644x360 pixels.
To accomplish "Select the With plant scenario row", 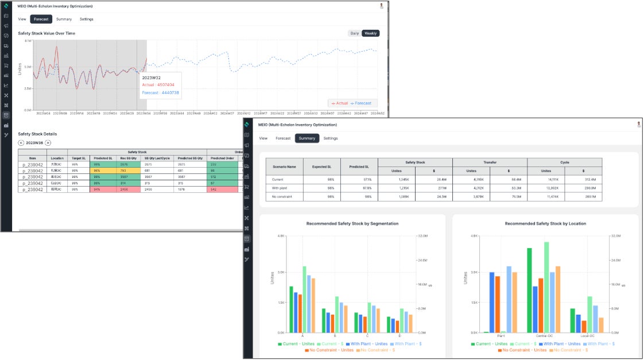I will (434, 188).
